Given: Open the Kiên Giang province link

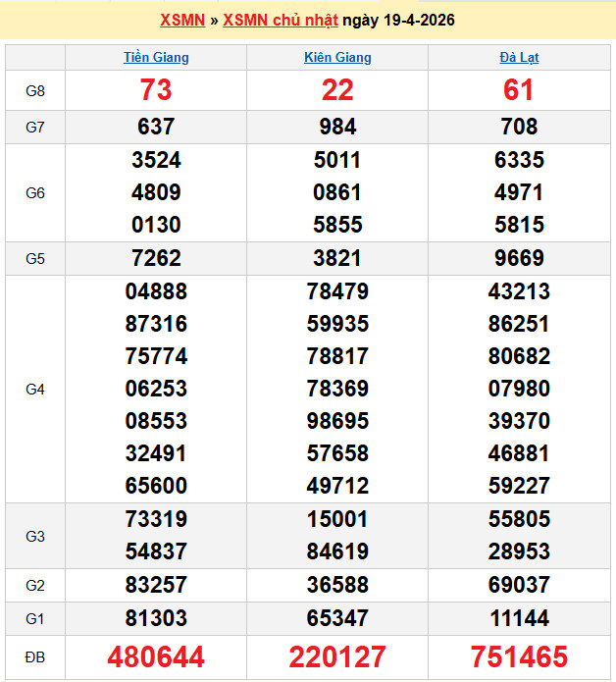Looking at the screenshot, I should pyautogui.click(x=337, y=57).
